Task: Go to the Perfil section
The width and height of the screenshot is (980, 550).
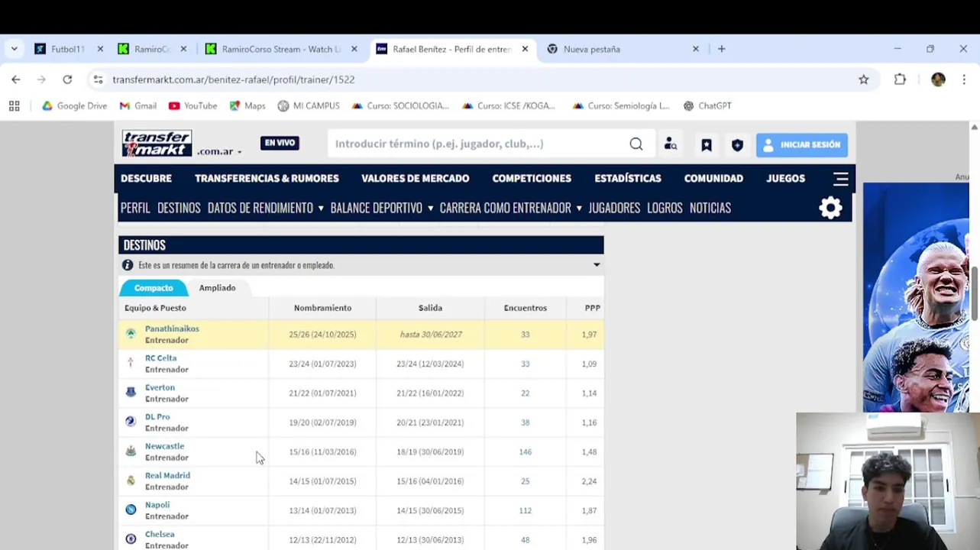Action: click(135, 208)
